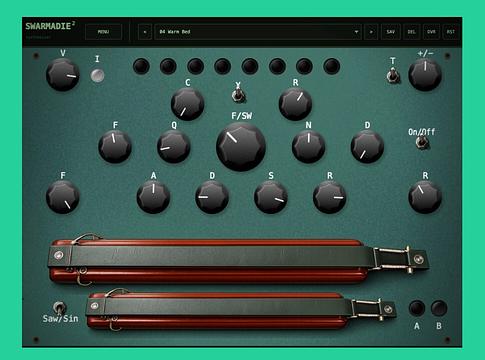
Task: Click the R knob beside the Y switch
Action: coord(295,104)
